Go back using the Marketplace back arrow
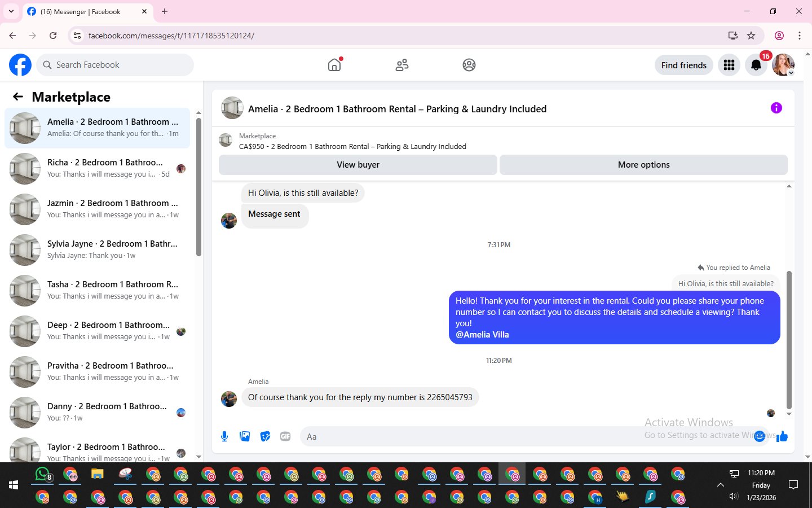The image size is (812, 508). coord(18,97)
